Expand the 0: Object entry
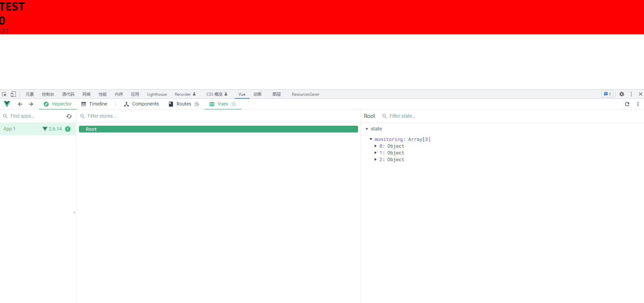Image resolution: width=644 pixels, height=303 pixels. tap(375, 146)
